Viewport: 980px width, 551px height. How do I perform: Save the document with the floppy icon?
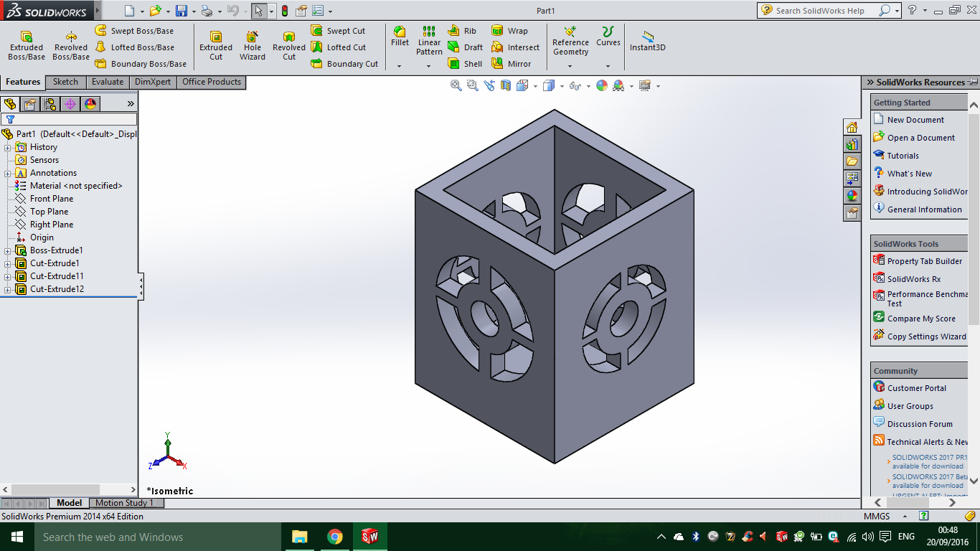182,11
